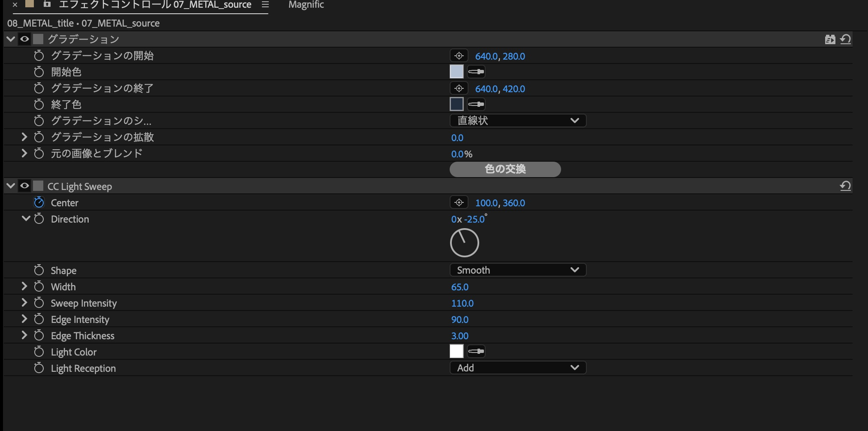Use eyedropper for Light Color
The width and height of the screenshot is (868, 431).
coord(476,351)
